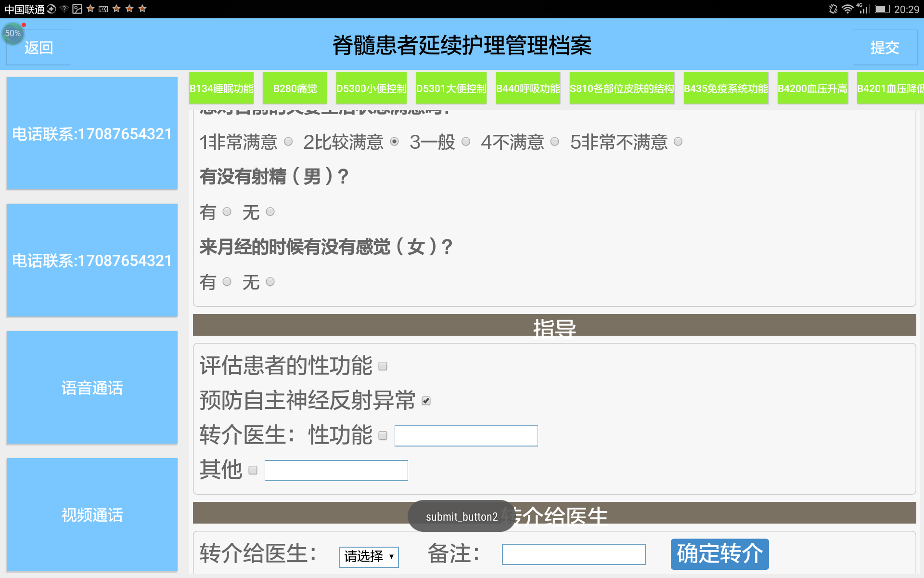Image resolution: width=924 pixels, height=578 pixels.
Task: Tap the second 电话联系:17087654321 tile
Action: click(x=92, y=260)
